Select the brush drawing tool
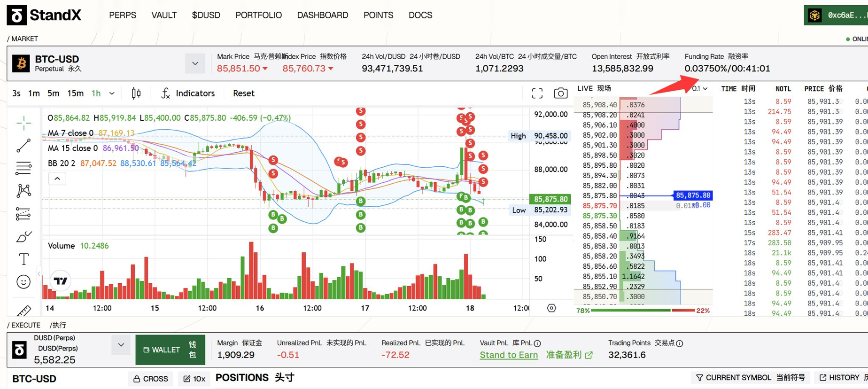 coord(23,236)
